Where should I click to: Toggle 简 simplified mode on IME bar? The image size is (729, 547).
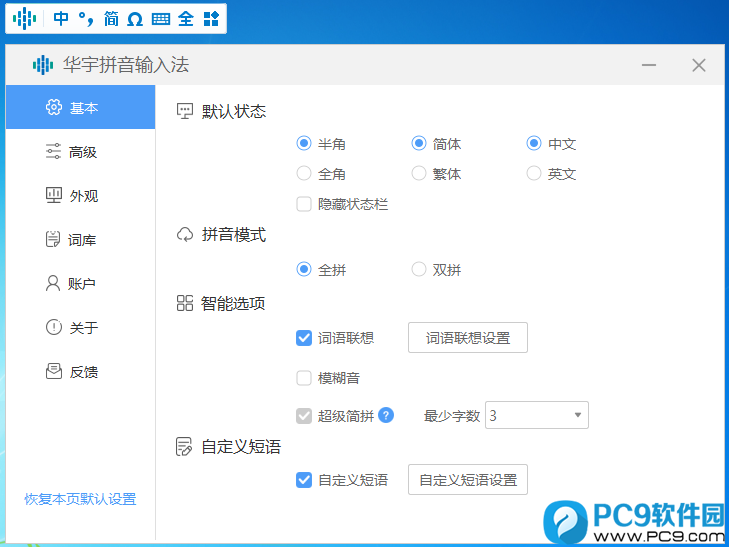[x=111, y=19]
